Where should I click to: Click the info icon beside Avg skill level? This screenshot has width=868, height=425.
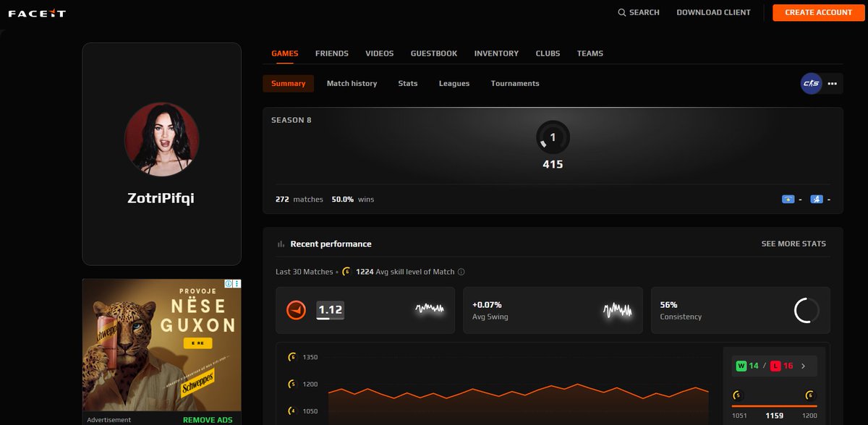coord(461,272)
